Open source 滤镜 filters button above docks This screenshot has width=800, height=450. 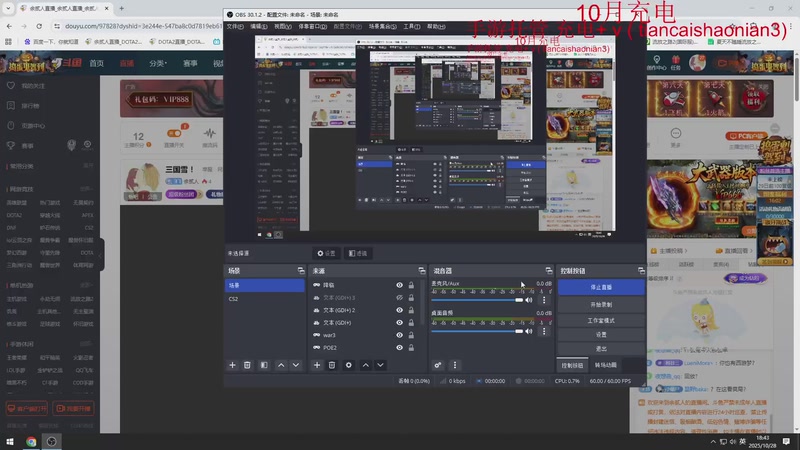point(358,253)
